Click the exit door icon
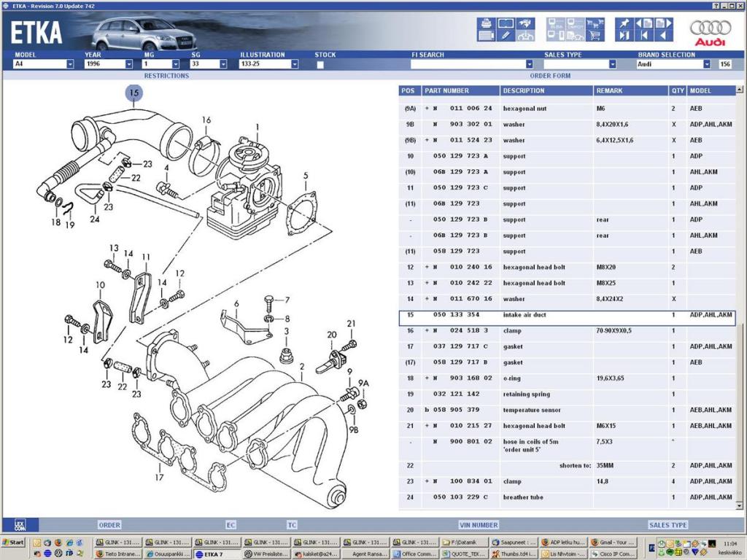Image resolution: width=747 pixels, height=560 pixels. click(x=624, y=35)
